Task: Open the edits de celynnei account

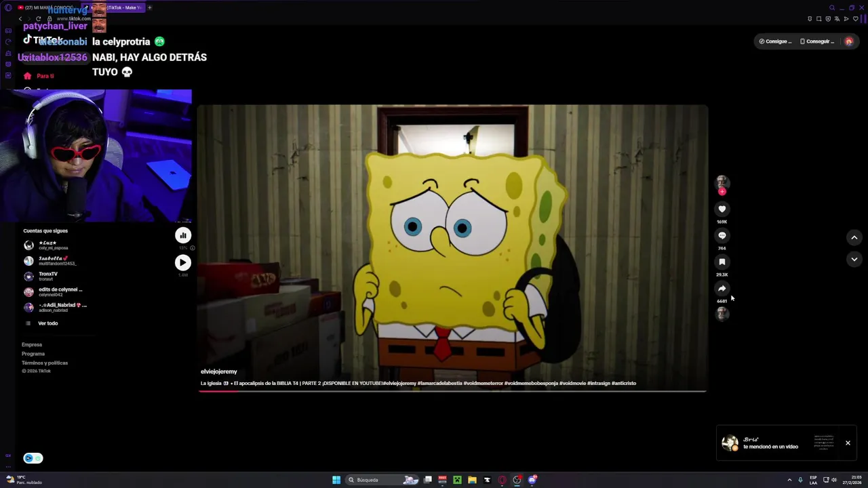Action: [54, 291]
